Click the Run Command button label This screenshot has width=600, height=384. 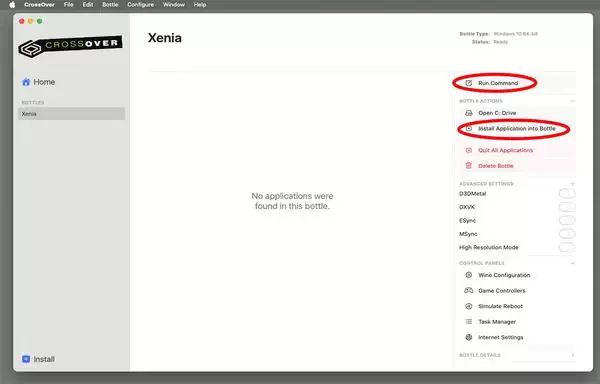pos(498,83)
